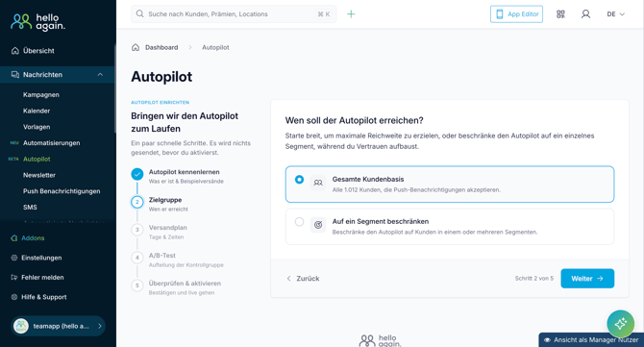644x347 pixels.
Task: Open Vorlagen in the sidebar
Action: 37,127
